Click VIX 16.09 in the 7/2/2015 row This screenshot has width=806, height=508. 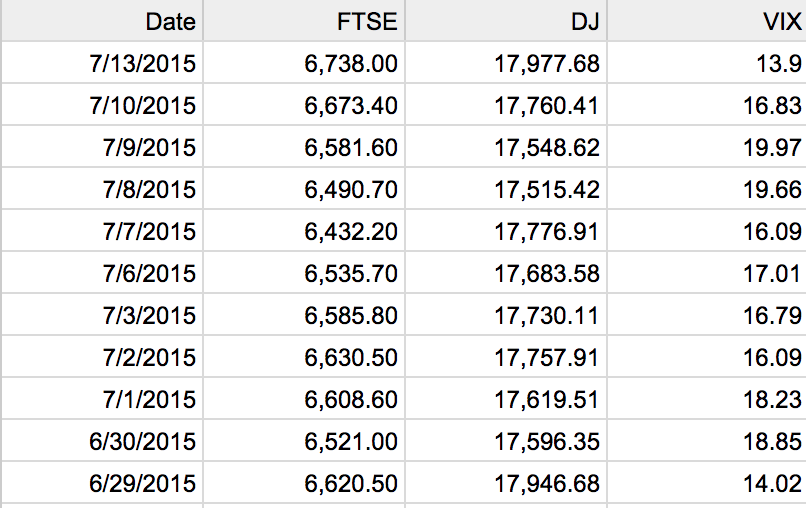click(x=707, y=357)
